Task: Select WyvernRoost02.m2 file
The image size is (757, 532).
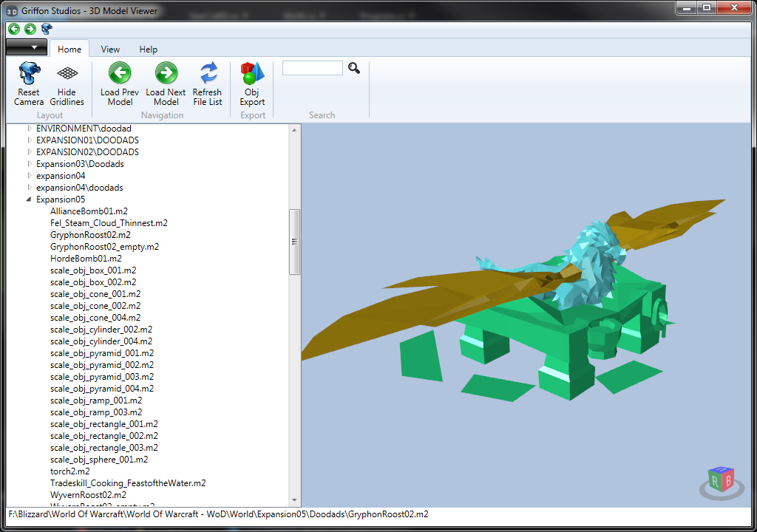Action: (x=89, y=495)
